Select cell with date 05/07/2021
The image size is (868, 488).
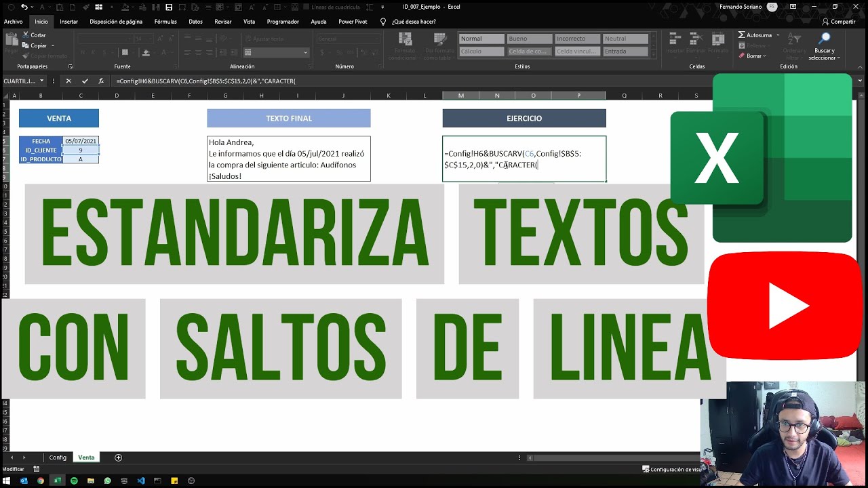coord(81,141)
